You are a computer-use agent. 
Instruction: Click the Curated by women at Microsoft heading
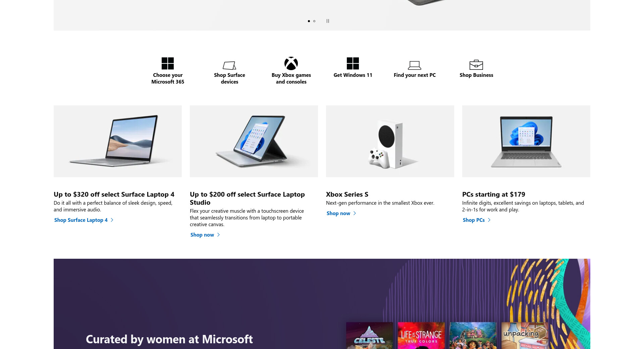[169, 339]
